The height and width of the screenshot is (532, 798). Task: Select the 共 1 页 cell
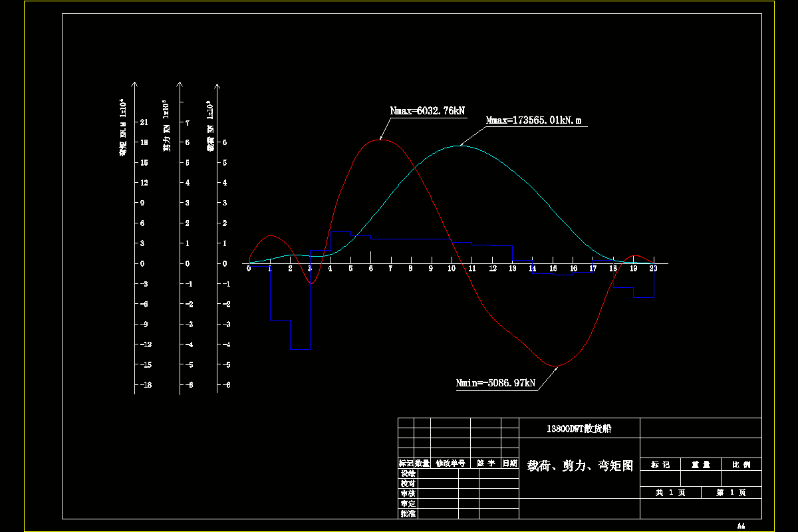[670, 493]
